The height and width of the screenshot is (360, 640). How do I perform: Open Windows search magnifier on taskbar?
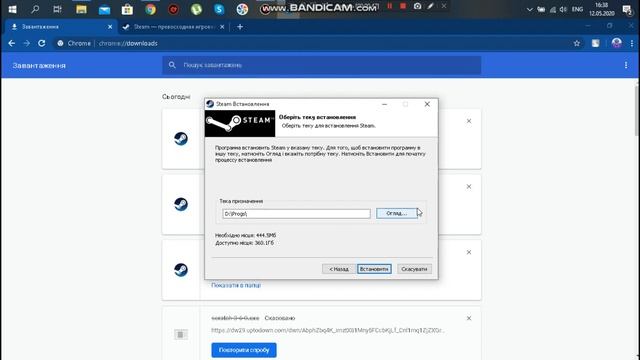tap(35, 9)
